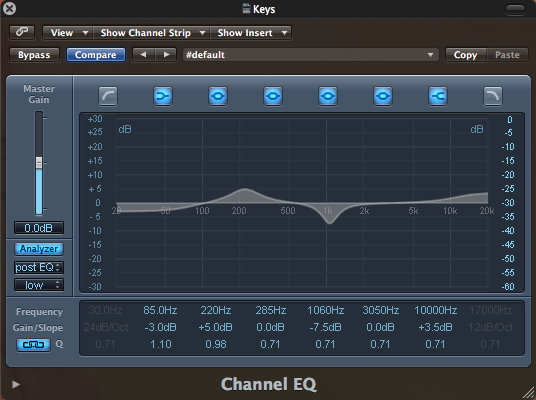Image resolution: width=536 pixels, height=400 pixels.
Task: Click the Copy button
Action: (x=466, y=55)
